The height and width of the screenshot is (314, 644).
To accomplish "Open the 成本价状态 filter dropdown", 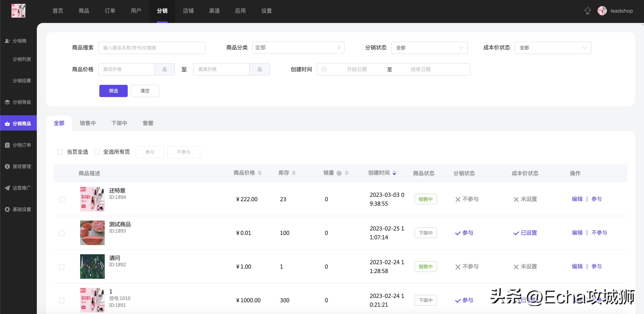I will 553,48.
